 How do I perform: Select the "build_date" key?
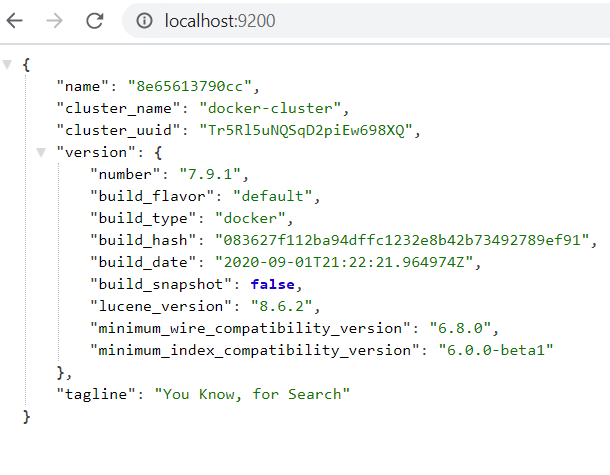point(143,262)
